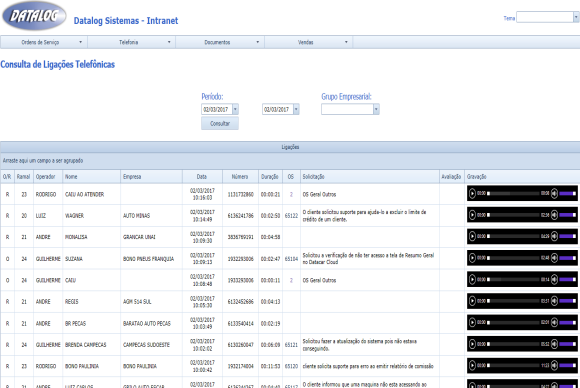580x388 pixels.
Task: Seek the audio progress bar in the GRANCAR UNAI row
Action: [x=513, y=236]
